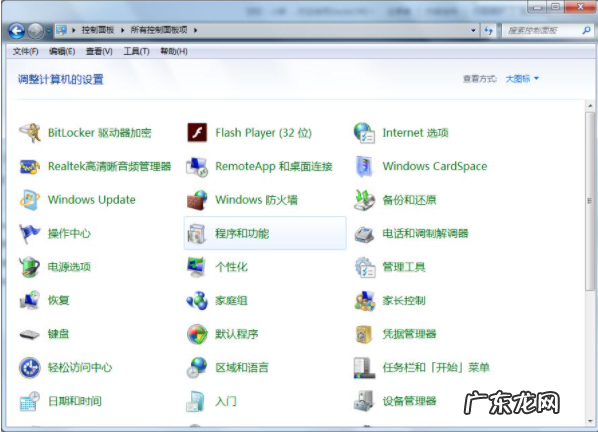The height and width of the screenshot is (432, 598).
Task: Open the 编辑(E) menu
Action: pyautogui.click(x=62, y=51)
